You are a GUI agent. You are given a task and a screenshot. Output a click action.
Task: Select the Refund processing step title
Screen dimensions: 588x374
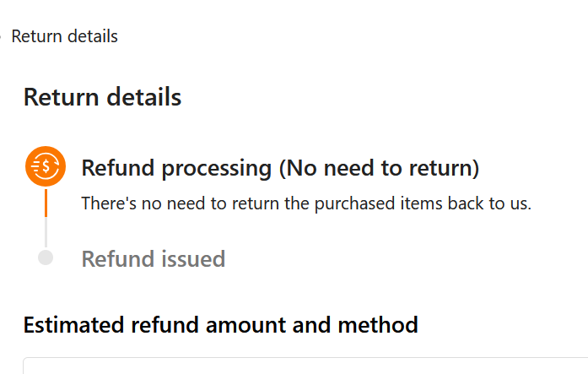pyautogui.click(x=280, y=168)
